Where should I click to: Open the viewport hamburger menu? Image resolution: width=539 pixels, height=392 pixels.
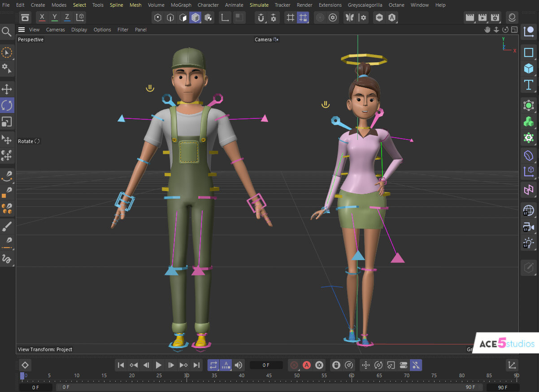click(x=22, y=30)
